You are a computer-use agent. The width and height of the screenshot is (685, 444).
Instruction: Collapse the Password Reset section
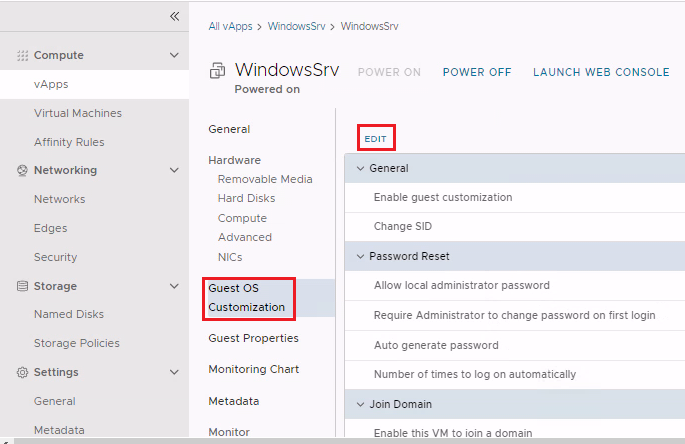pyautogui.click(x=360, y=256)
